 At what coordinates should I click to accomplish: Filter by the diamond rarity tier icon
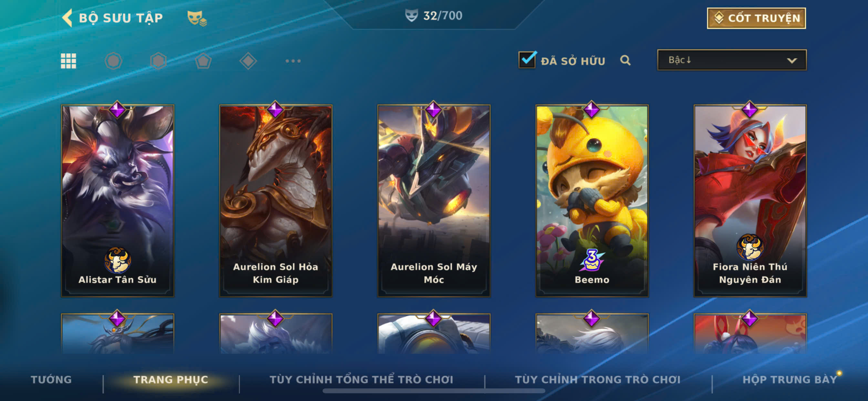pyautogui.click(x=248, y=61)
